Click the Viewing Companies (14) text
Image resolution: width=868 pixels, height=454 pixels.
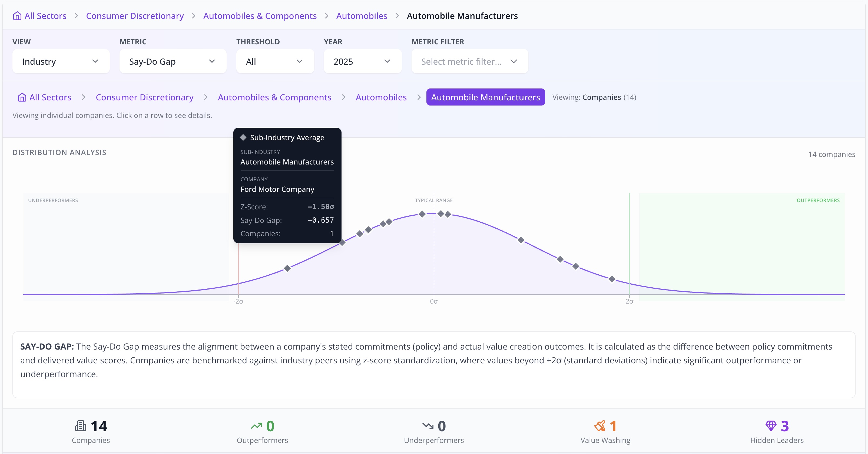click(x=594, y=97)
